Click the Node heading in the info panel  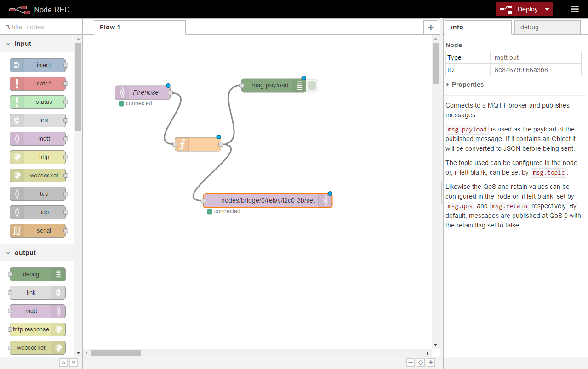[x=454, y=45]
